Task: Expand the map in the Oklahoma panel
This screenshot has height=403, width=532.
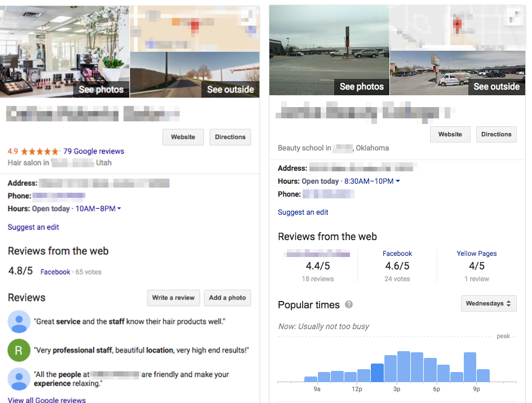Action: point(515,16)
